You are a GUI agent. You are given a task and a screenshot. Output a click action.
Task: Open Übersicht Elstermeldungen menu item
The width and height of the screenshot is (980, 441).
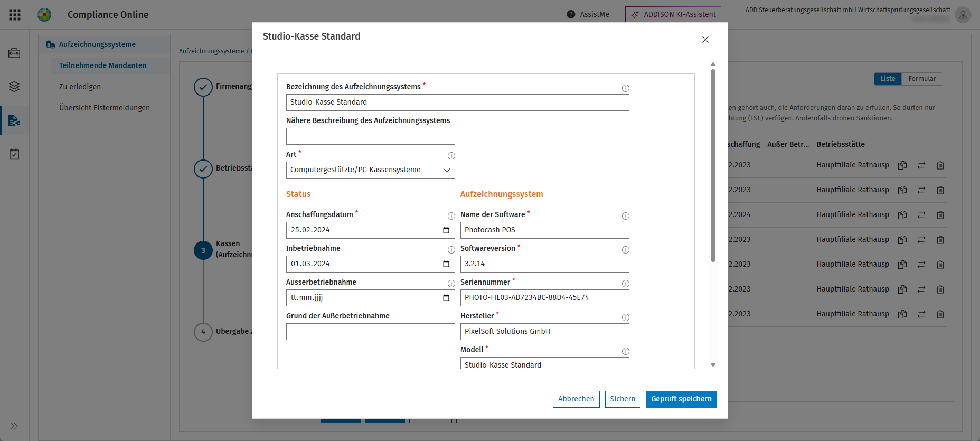pyautogui.click(x=105, y=108)
